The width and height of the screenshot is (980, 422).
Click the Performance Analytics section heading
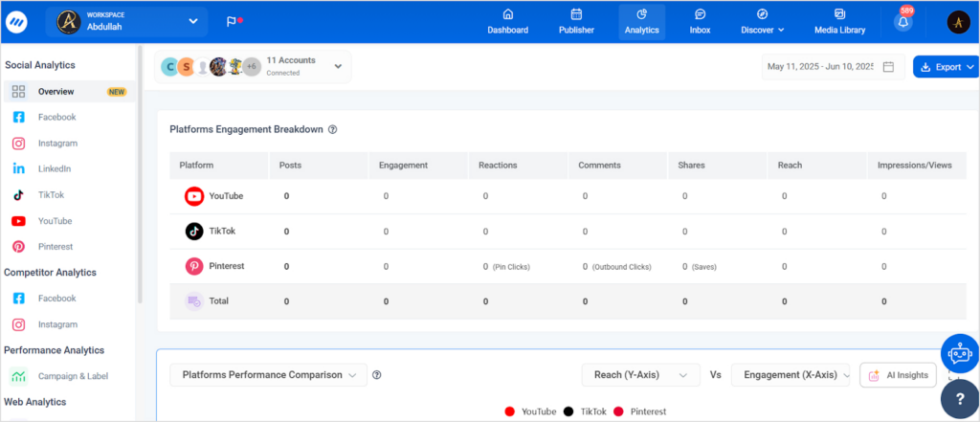point(54,350)
